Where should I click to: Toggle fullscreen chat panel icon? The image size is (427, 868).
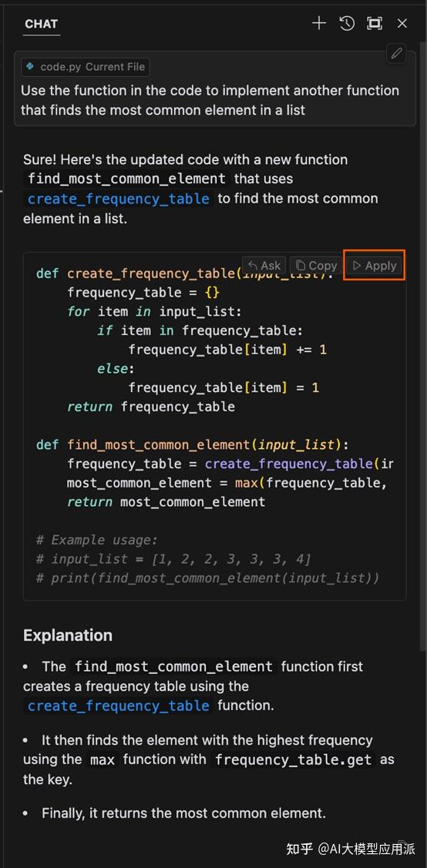tap(375, 23)
